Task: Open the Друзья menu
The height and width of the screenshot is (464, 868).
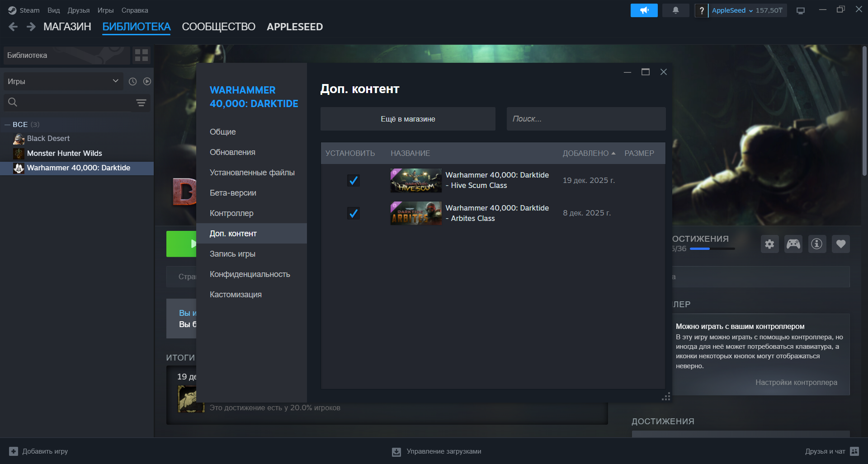Action: click(x=78, y=10)
